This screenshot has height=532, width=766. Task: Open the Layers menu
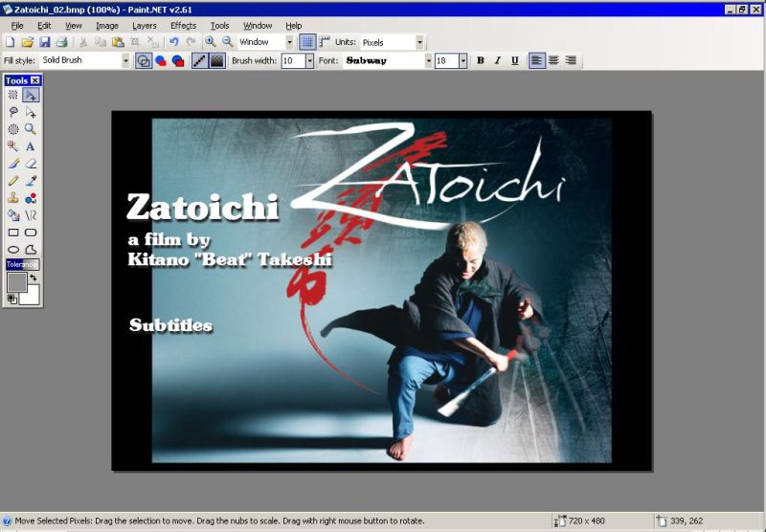tap(145, 26)
